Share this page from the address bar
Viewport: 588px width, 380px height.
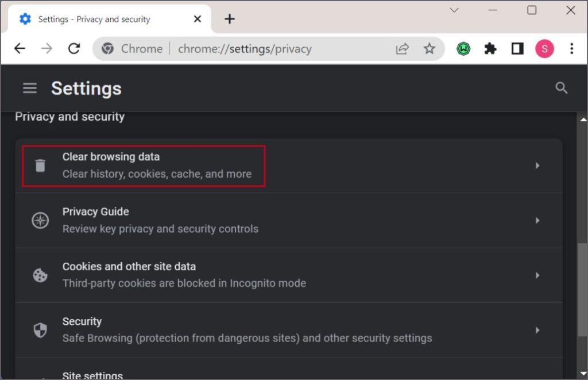pyautogui.click(x=403, y=48)
